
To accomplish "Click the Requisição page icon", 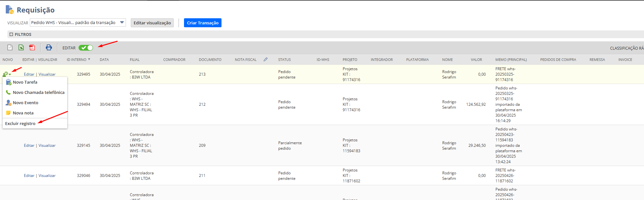I will [10, 10].
